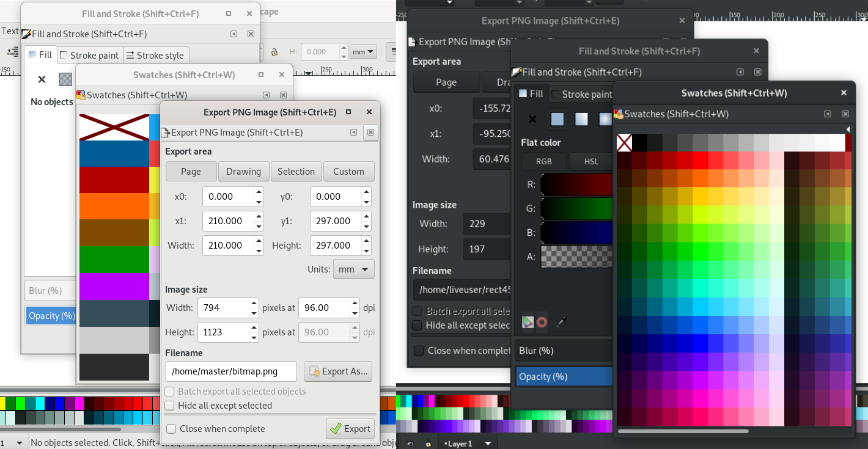Choose the linear gradient fill type
Image resolution: width=868 pixels, height=449 pixels.
(x=581, y=119)
